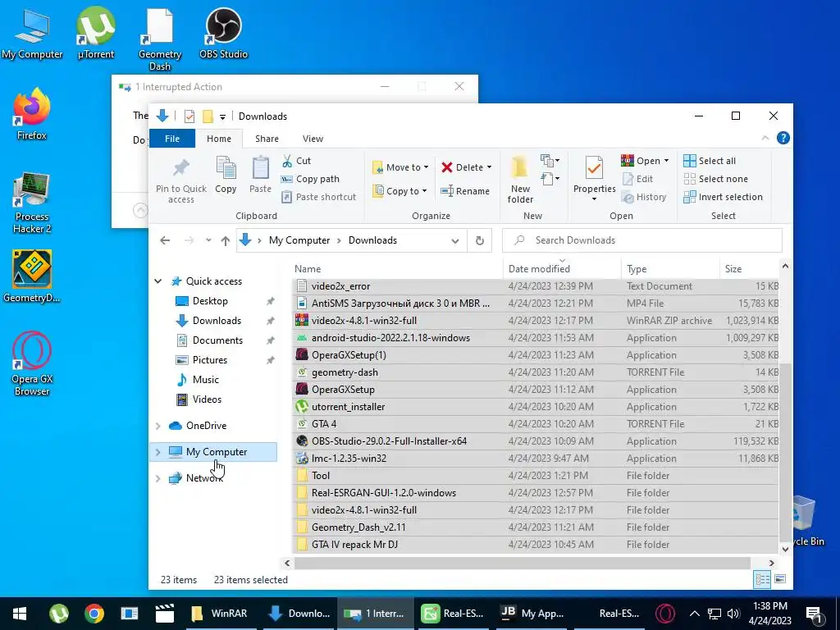Open the WinRAR taskbar button
The width and height of the screenshot is (840, 630).
click(x=219, y=614)
